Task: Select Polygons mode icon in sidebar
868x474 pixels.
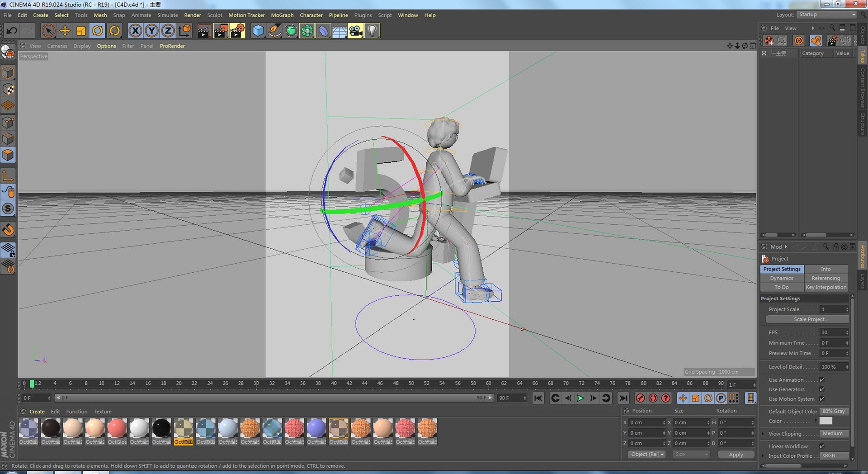Action: pyautogui.click(x=8, y=156)
